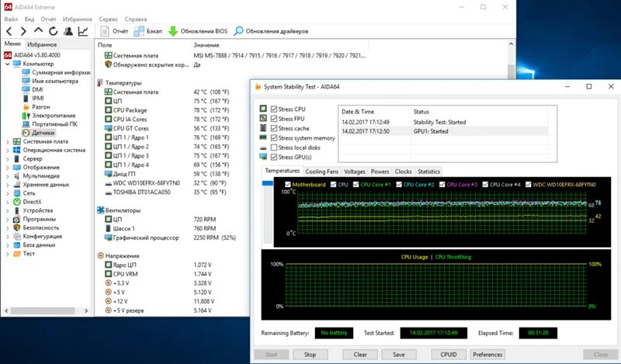The image size is (621, 364).
Task: Click the up arrow toolbar icon
Action: point(38,31)
